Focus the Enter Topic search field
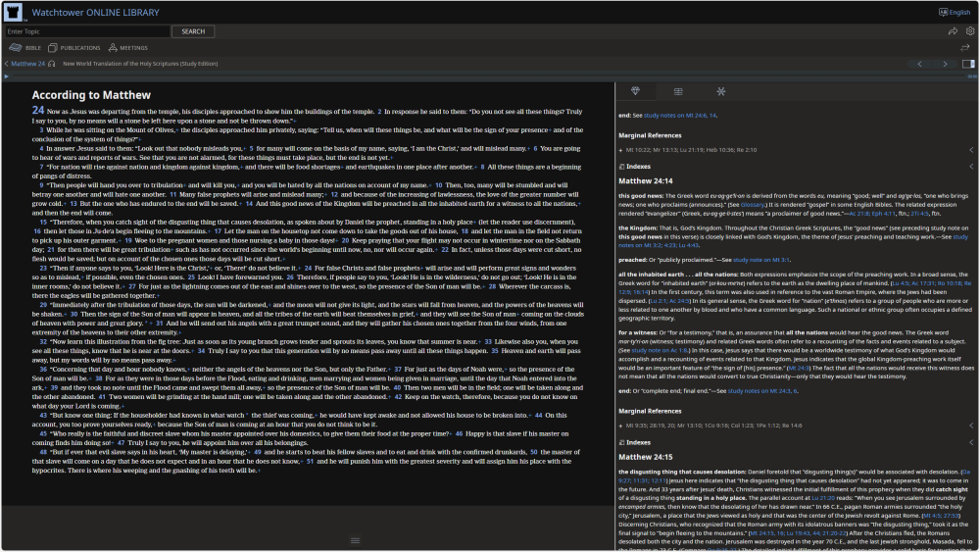 pyautogui.click(x=87, y=31)
